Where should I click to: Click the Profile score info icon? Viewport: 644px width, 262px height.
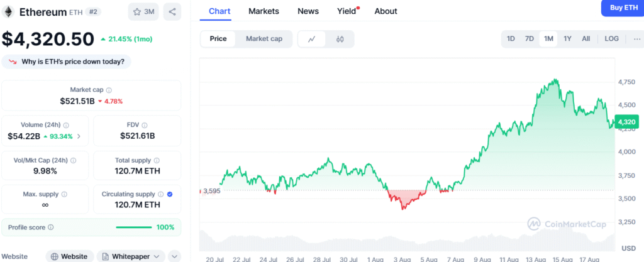click(x=51, y=227)
